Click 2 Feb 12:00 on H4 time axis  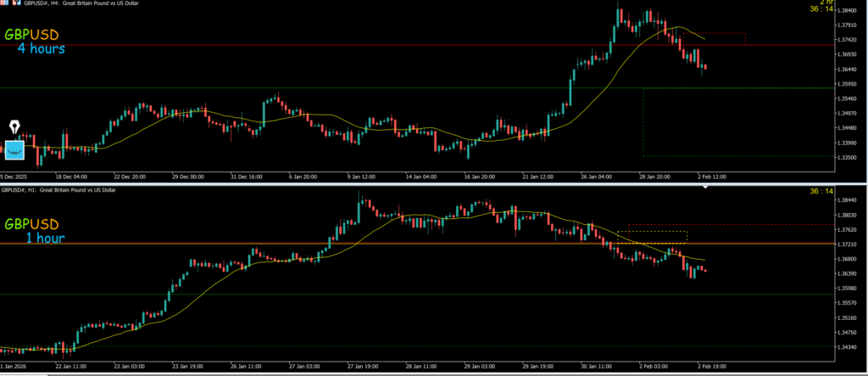point(711,177)
